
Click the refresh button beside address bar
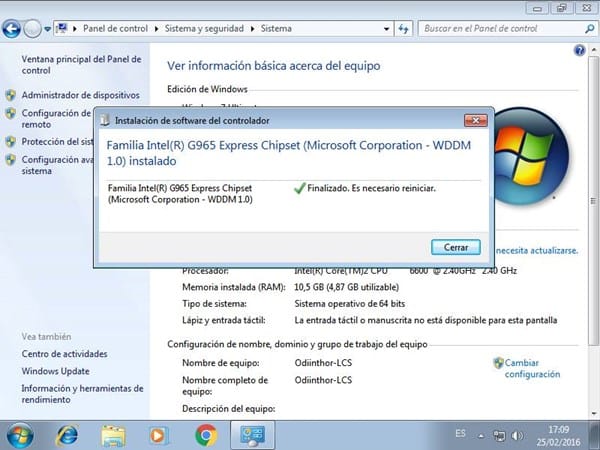click(x=403, y=29)
